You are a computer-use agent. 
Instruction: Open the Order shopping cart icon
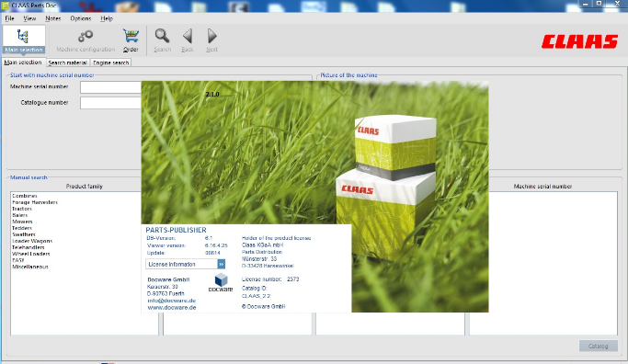[131, 40]
